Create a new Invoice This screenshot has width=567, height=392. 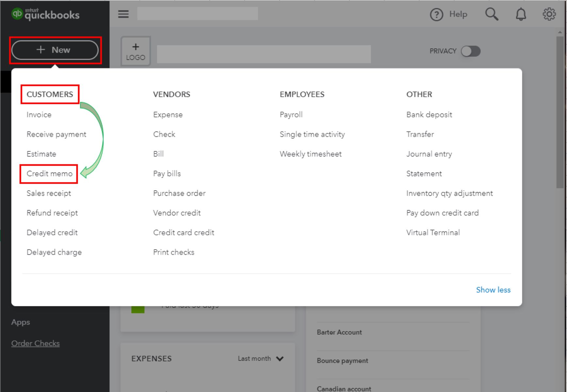tap(39, 115)
